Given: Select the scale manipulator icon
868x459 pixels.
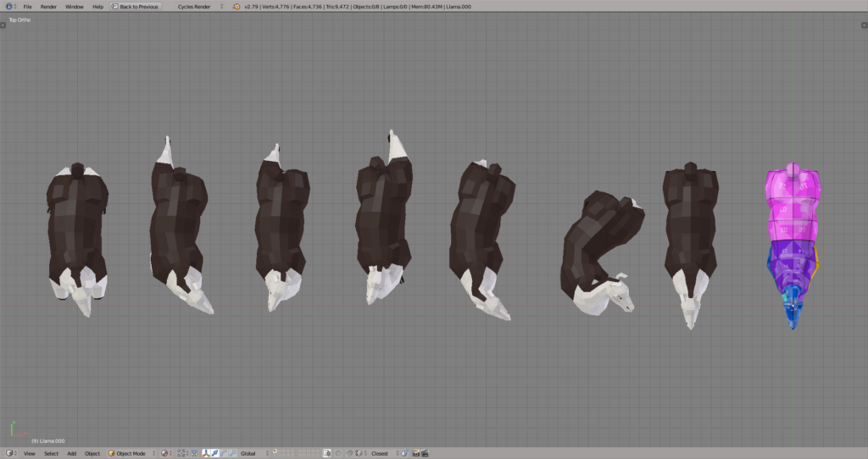Looking at the screenshot, I should [x=233, y=453].
